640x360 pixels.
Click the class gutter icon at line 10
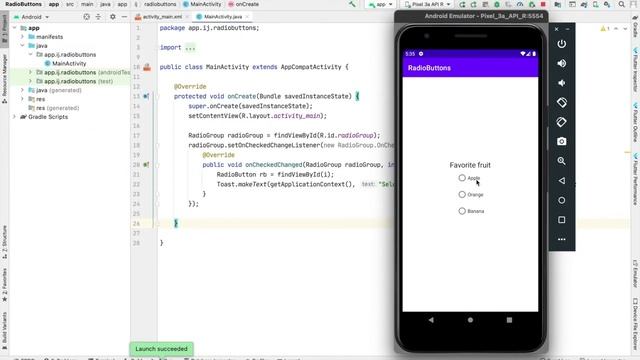point(147,67)
